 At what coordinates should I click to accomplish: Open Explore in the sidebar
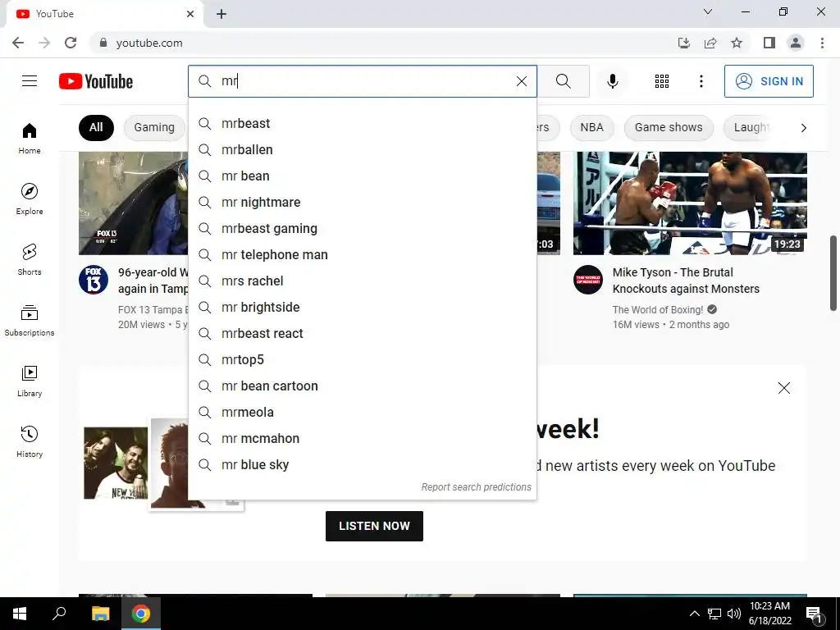[30, 199]
